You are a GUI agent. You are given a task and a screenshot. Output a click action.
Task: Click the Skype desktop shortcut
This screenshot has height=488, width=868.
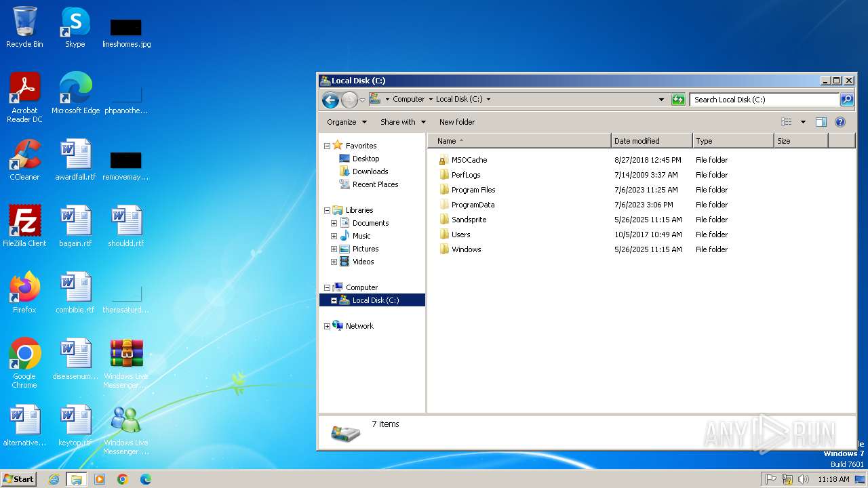[x=75, y=27]
